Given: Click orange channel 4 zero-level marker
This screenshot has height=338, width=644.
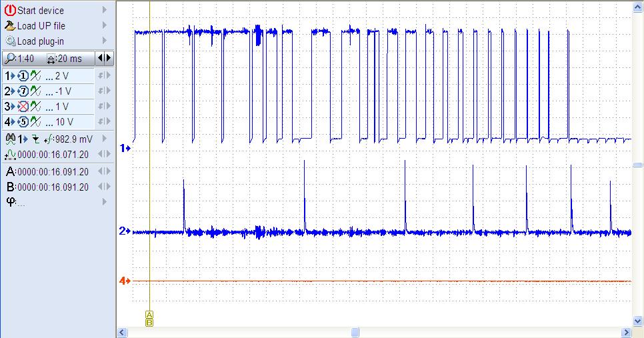Looking at the screenshot, I should tap(125, 281).
